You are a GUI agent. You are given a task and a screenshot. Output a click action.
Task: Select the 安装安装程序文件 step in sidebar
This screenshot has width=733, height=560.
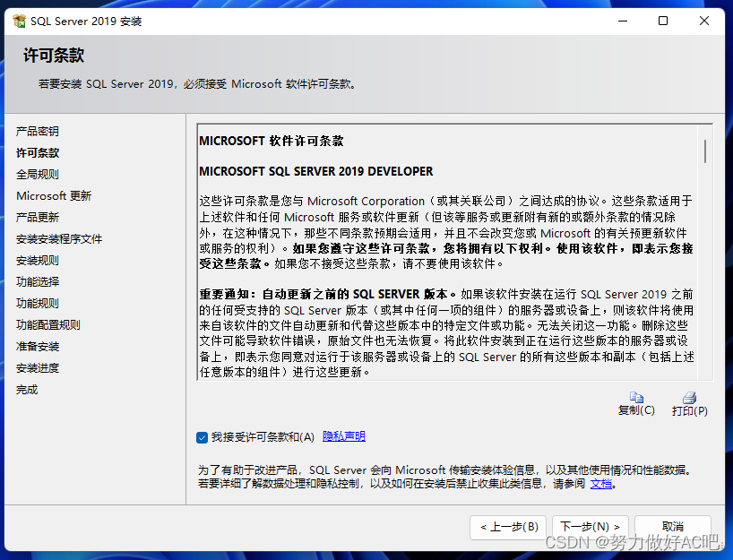coord(59,239)
